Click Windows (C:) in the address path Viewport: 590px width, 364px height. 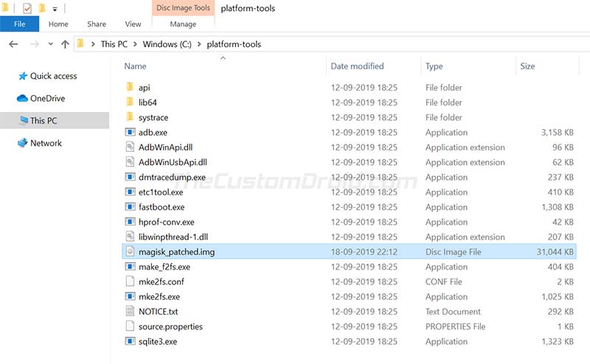167,44
